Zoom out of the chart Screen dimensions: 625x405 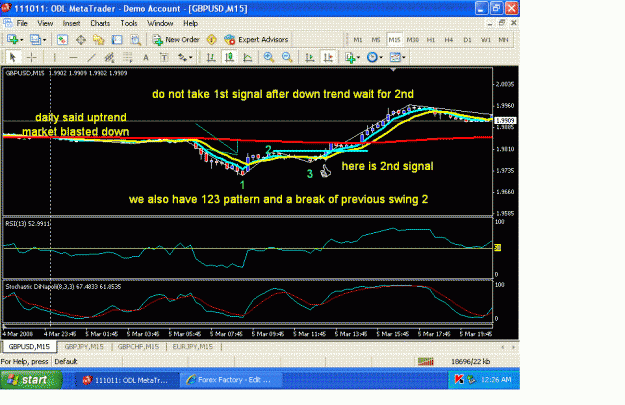(x=287, y=57)
